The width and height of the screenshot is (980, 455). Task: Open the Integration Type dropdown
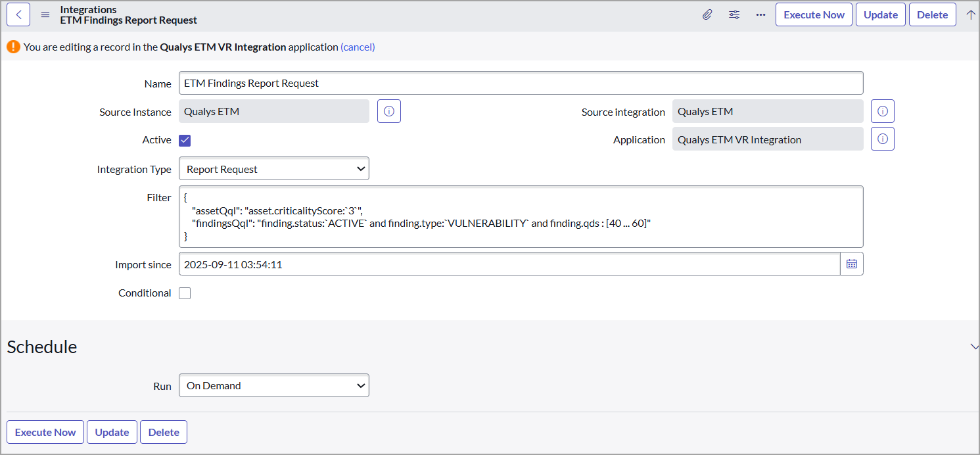click(273, 168)
